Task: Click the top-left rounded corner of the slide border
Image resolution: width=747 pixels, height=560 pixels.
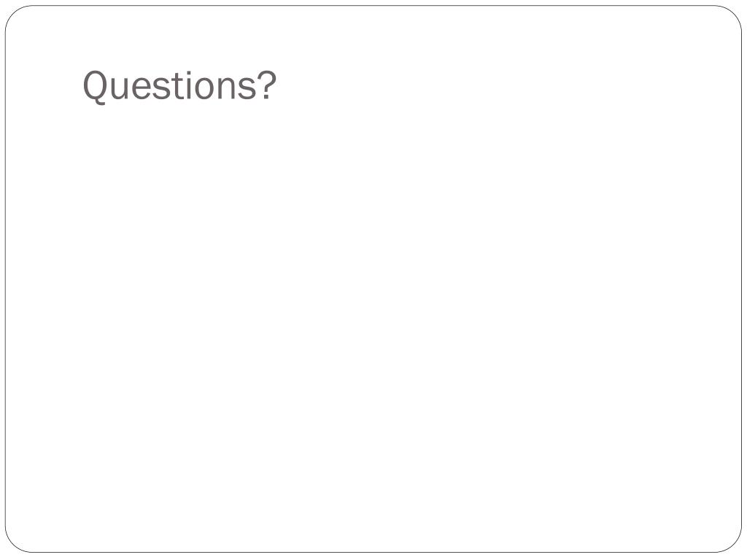Action: 13,13
